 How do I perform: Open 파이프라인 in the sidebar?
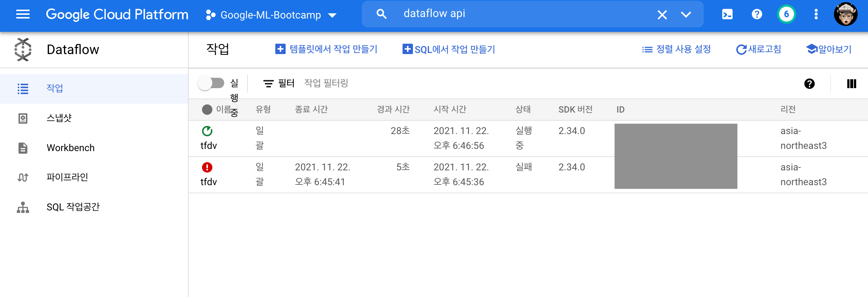[94, 177]
